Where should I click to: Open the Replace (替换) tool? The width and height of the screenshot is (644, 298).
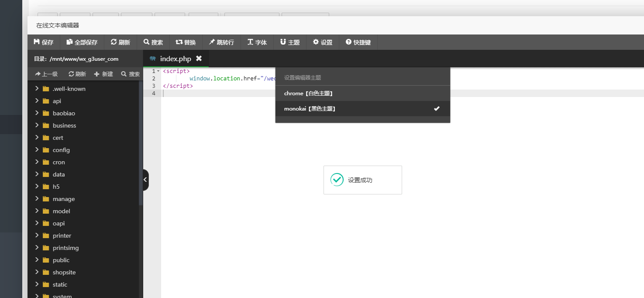pos(186,42)
